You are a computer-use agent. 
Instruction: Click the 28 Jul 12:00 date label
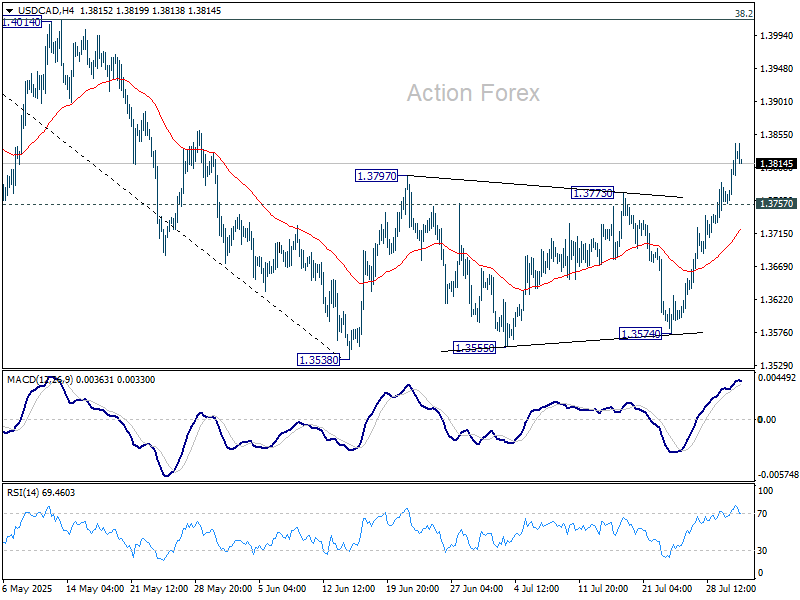[731, 588]
